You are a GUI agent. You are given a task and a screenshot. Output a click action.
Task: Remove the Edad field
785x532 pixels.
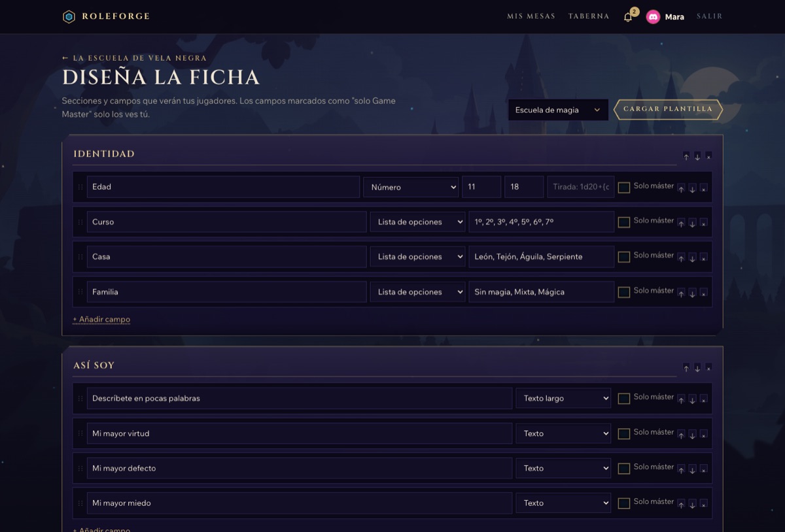coord(703,188)
